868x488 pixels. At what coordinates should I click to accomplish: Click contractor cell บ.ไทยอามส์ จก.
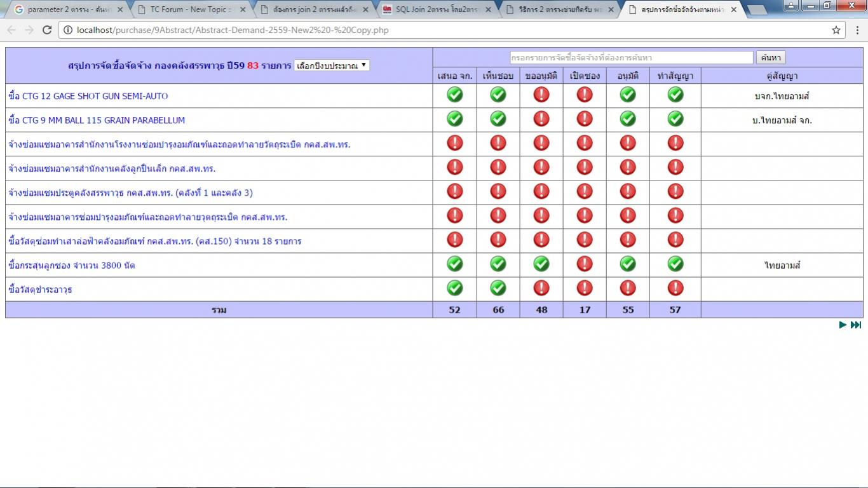(x=782, y=120)
